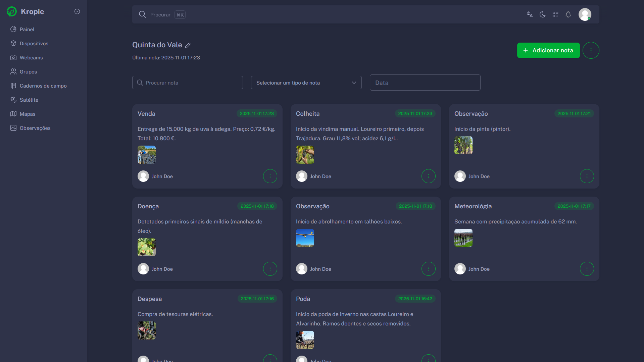
Task: Open the notifications bell
Action: 568,14
